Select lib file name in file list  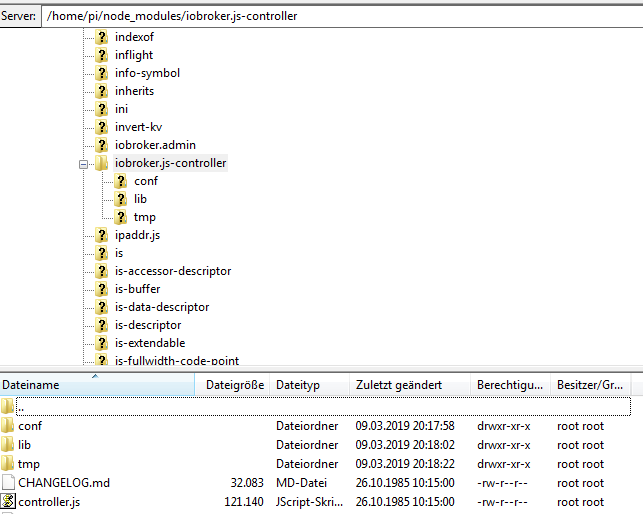click(x=24, y=445)
